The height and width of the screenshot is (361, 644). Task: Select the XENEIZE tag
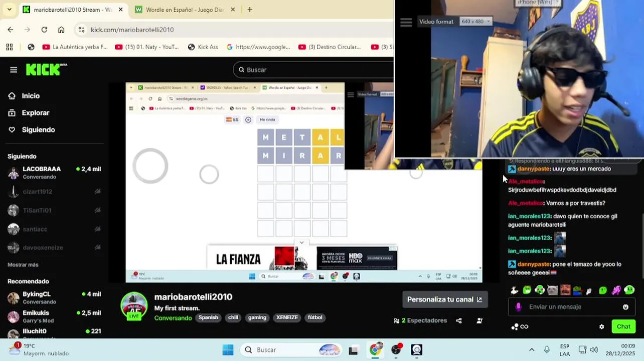tap(287, 317)
